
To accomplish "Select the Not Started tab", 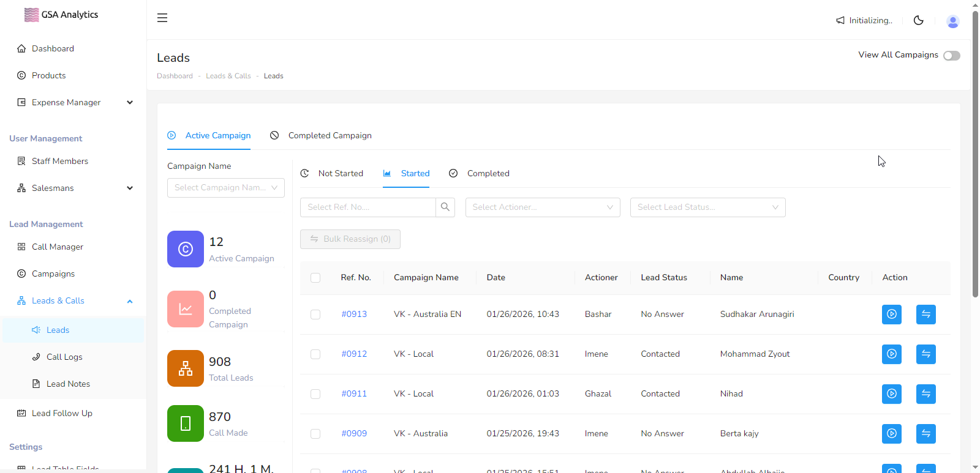I will (332, 174).
